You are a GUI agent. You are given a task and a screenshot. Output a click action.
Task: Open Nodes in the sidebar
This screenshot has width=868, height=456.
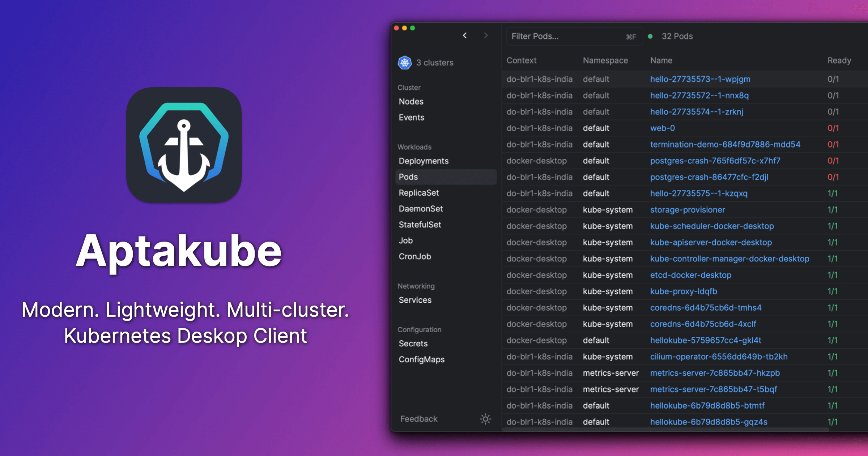(x=411, y=102)
